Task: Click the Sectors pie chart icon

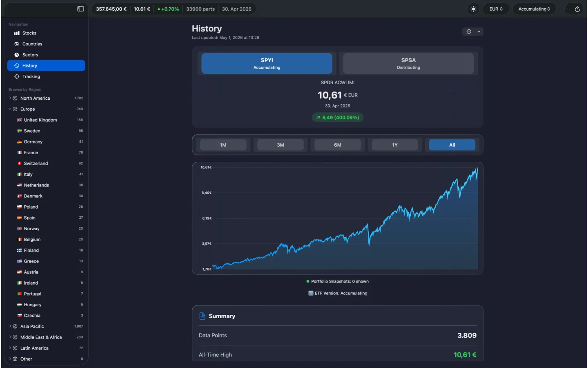Action: tap(17, 55)
